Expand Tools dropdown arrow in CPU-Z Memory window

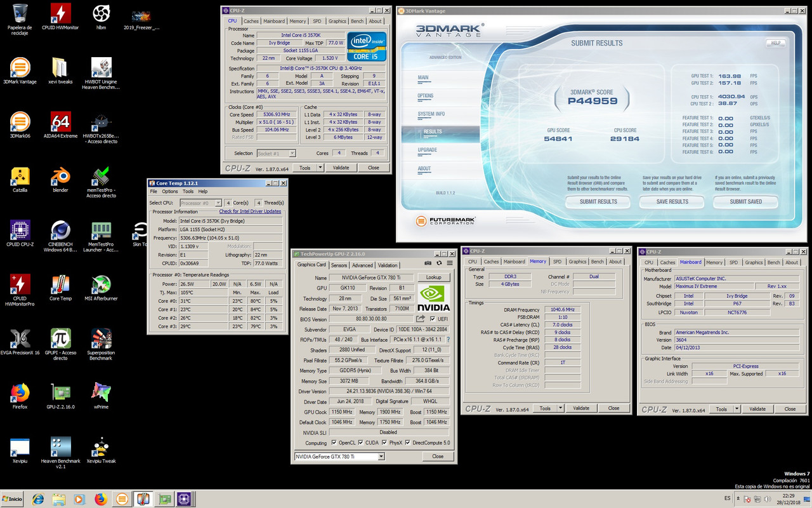coord(560,408)
